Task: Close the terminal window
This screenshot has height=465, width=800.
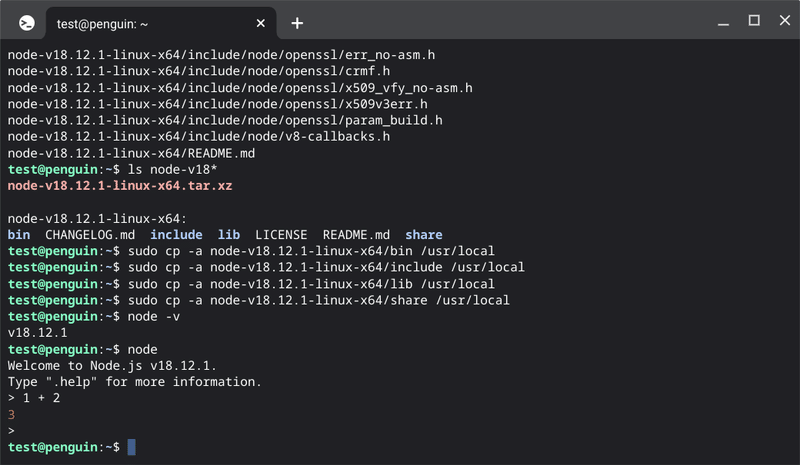Action: click(x=785, y=20)
